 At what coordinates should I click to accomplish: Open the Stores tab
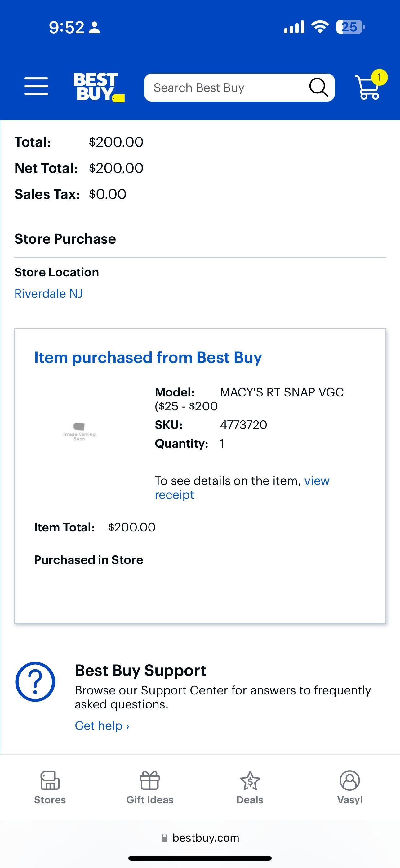tap(50, 788)
